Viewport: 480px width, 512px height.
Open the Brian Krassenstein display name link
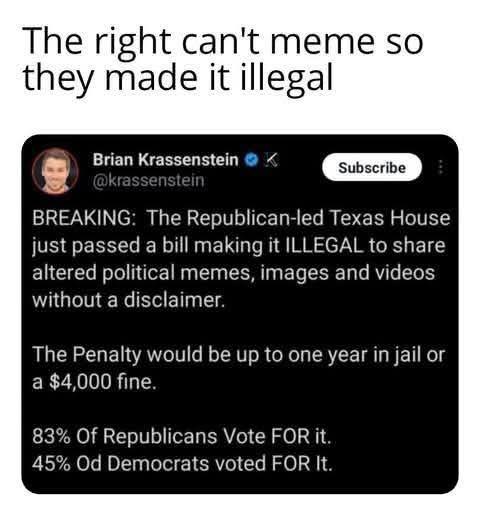[166, 159]
